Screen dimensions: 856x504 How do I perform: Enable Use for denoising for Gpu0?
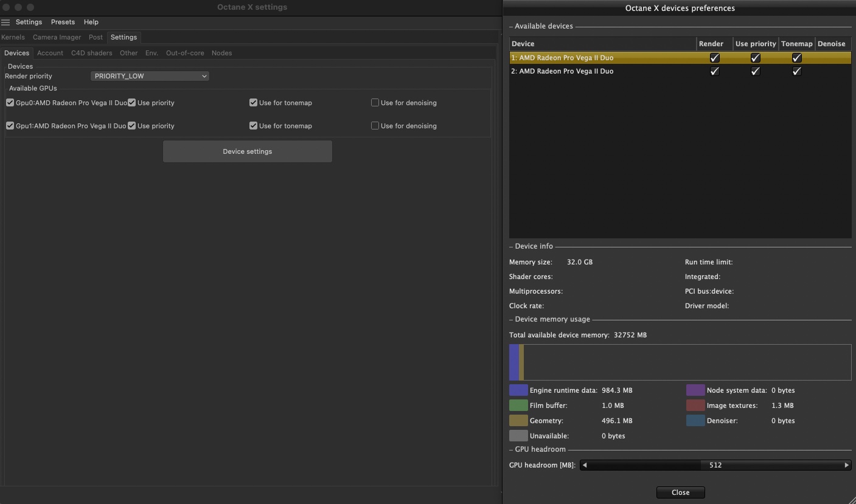375,103
